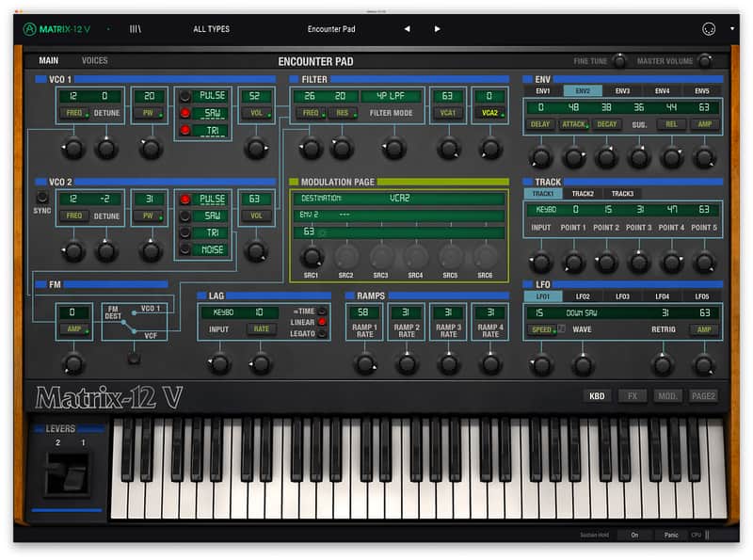Select the ENV1 tab
This screenshot has height=560, width=753.
(543, 90)
